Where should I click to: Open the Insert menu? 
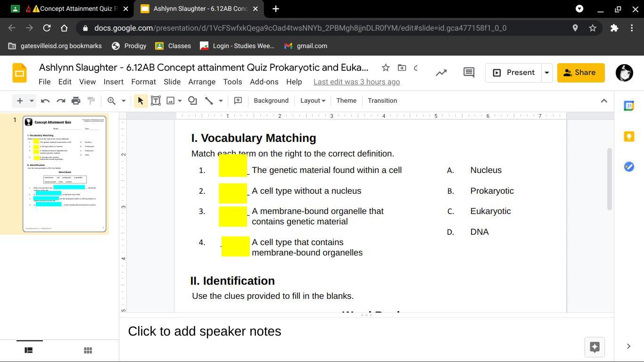tap(113, 82)
